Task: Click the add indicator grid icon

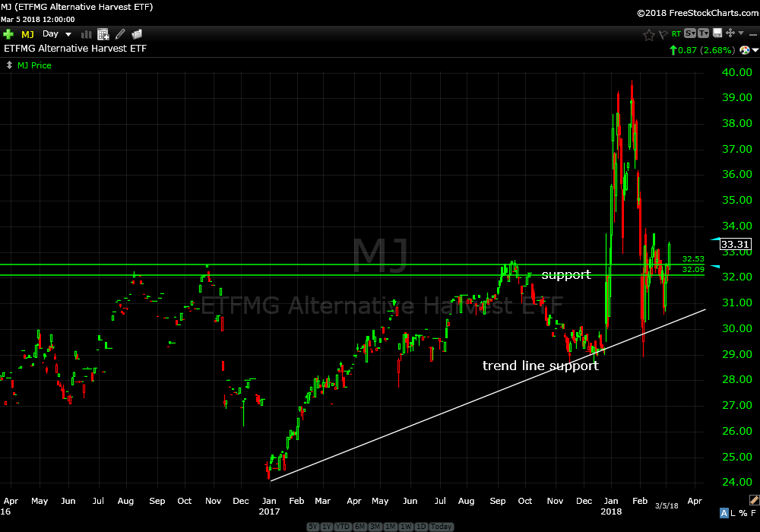Action: tap(103, 34)
